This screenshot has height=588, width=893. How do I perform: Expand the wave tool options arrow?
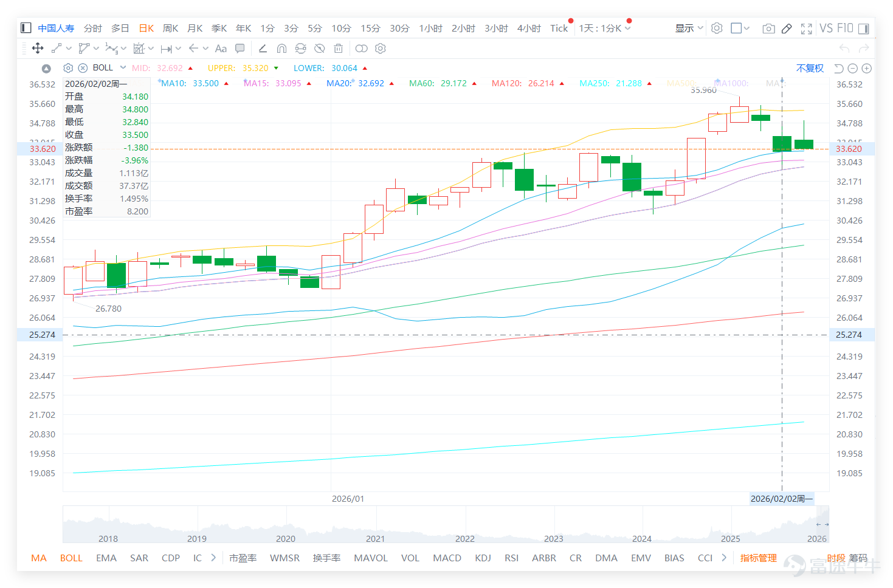[123, 49]
